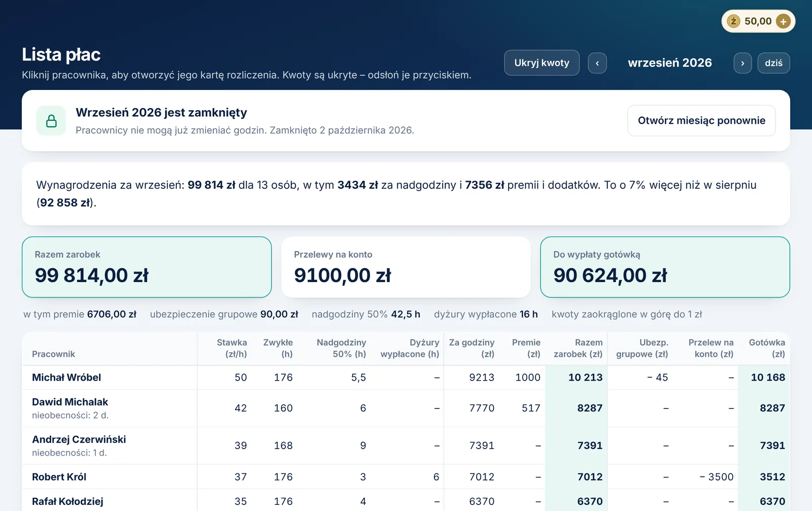Image resolution: width=812 pixels, height=511 pixels.
Task: Jump to current month via dziś button
Action: (773, 63)
